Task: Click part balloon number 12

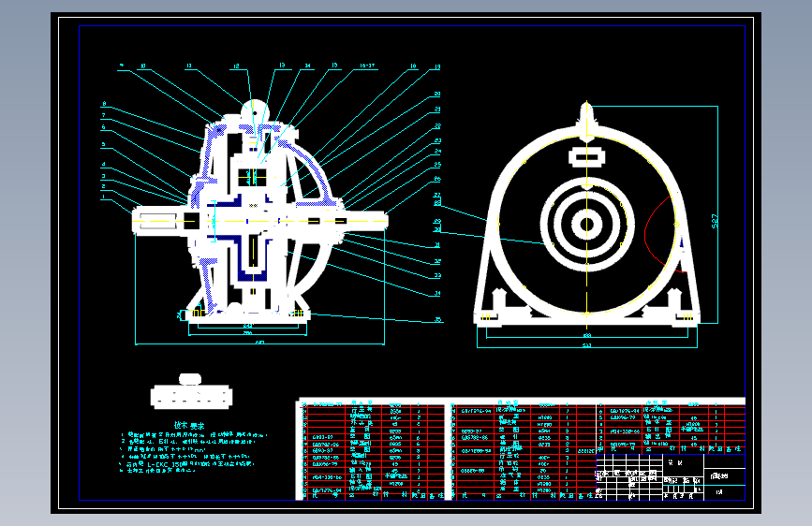Action: pyautogui.click(x=236, y=66)
